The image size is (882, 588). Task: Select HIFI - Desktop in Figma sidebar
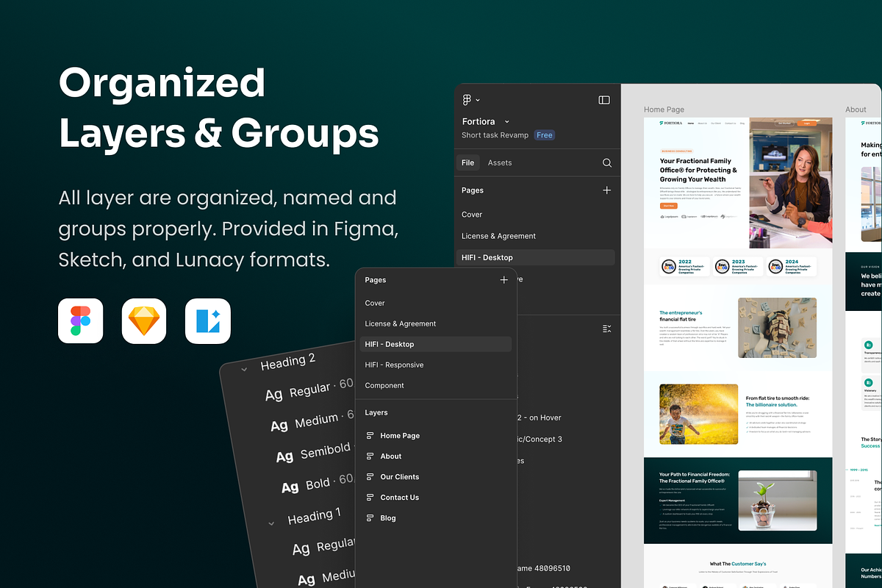[x=535, y=257]
